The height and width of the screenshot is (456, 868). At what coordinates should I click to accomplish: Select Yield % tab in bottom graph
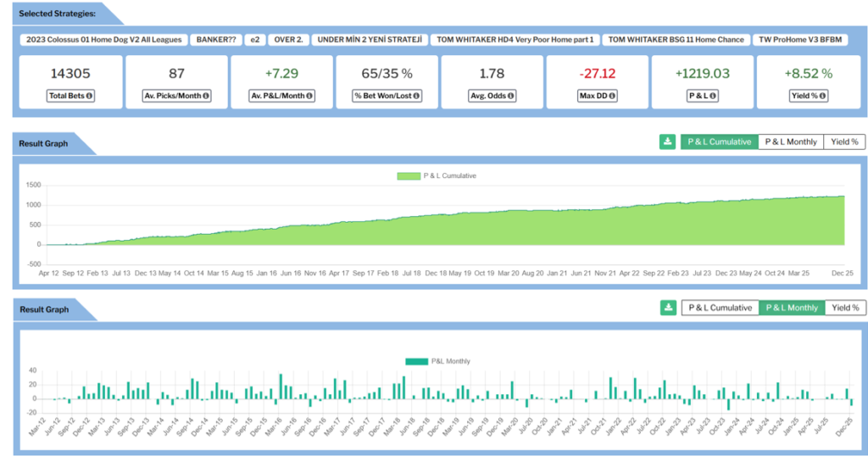pos(844,308)
